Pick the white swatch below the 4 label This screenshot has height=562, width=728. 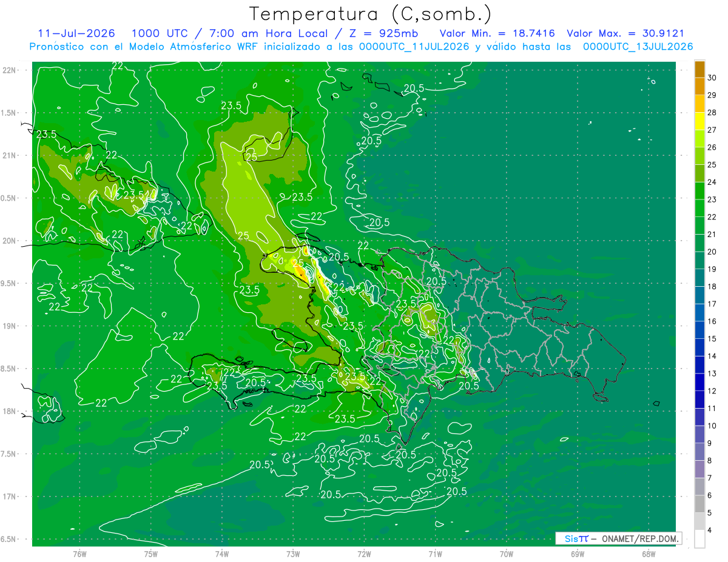point(699,539)
